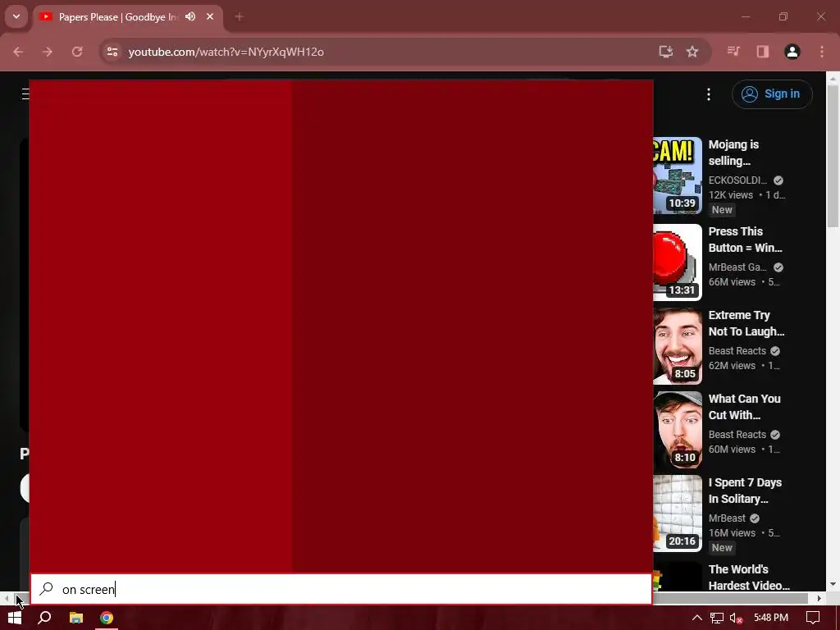The image size is (840, 630).
Task: Open the MrBeast Gaming channel name
Action: pyautogui.click(x=737, y=267)
